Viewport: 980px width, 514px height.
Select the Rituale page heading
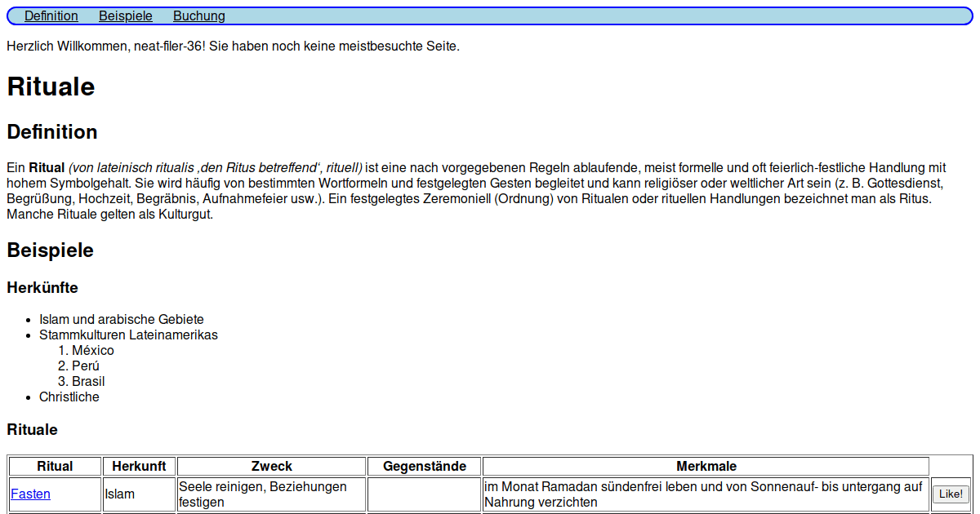point(51,86)
